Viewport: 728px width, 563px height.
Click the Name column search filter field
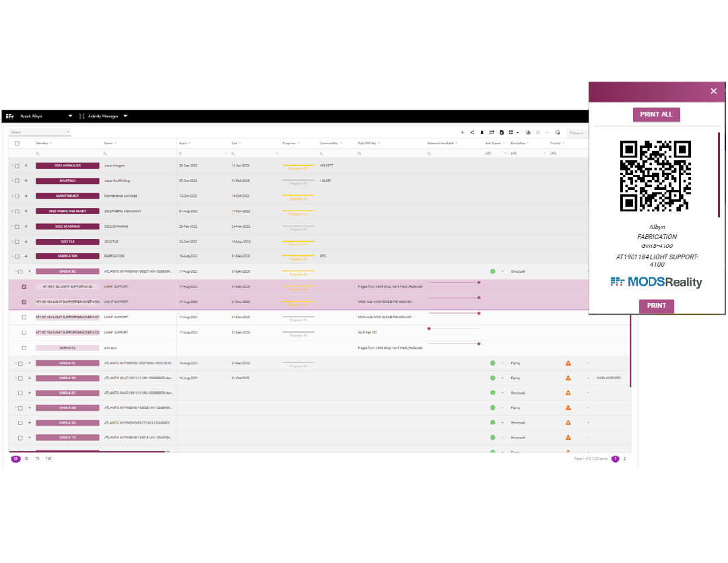point(138,153)
